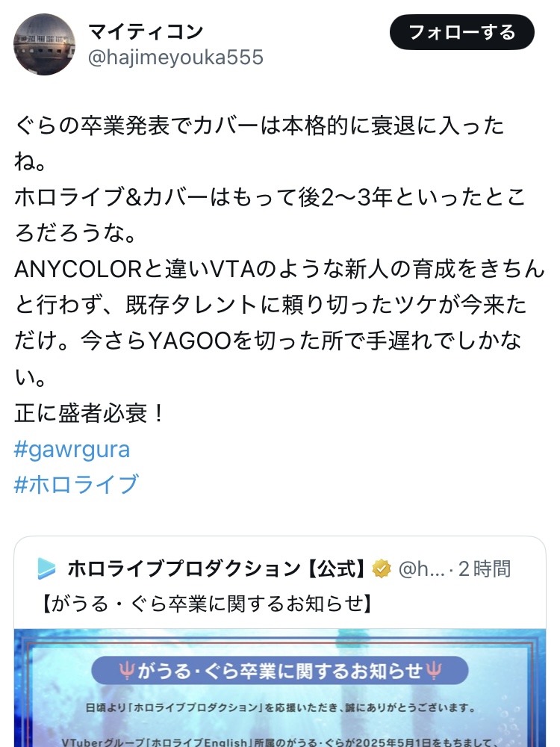Click the gold verified badge
Viewport: 560px width, 747px height.
(x=382, y=568)
